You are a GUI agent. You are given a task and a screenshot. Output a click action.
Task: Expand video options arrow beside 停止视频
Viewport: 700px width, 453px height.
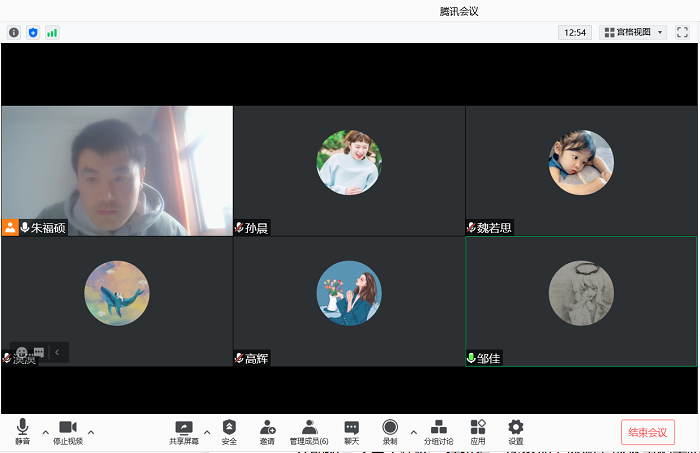click(x=91, y=432)
